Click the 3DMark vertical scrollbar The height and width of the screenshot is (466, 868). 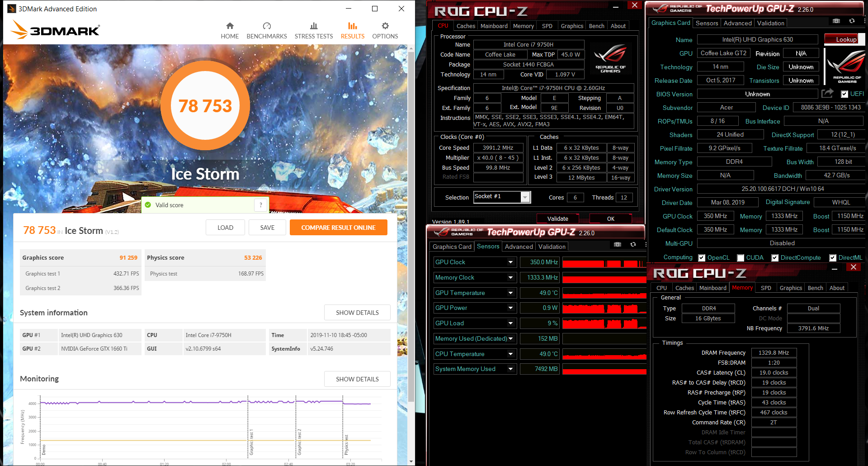(411, 226)
